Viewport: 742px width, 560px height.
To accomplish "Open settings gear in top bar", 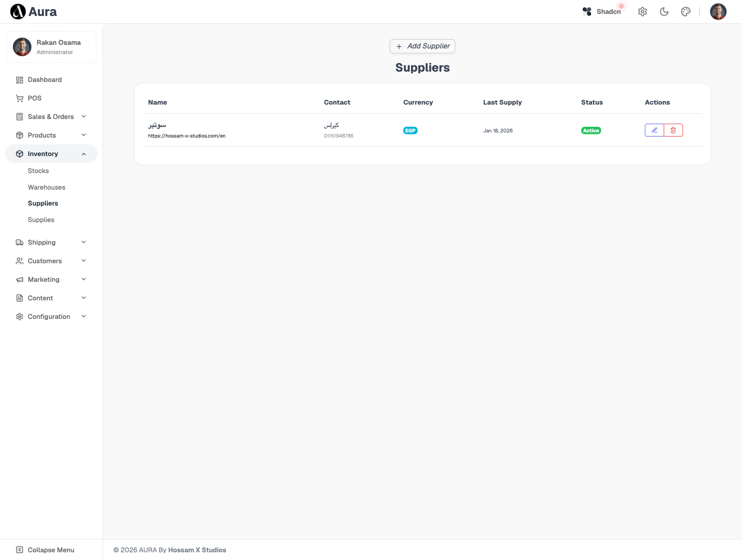I will (x=643, y=12).
